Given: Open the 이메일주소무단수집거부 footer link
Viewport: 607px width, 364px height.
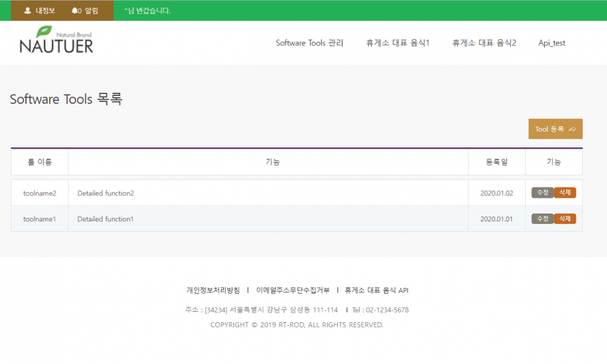Looking at the screenshot, I should coord(293,290).
